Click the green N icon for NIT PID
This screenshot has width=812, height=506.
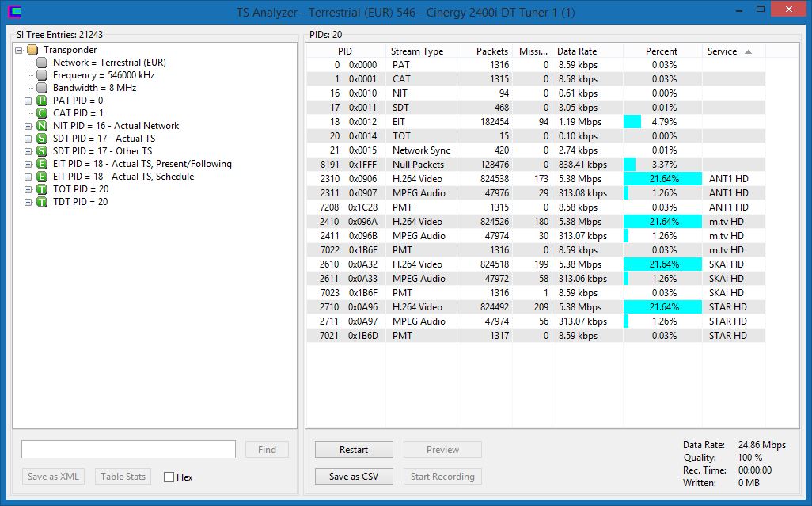tap(42, 126)
